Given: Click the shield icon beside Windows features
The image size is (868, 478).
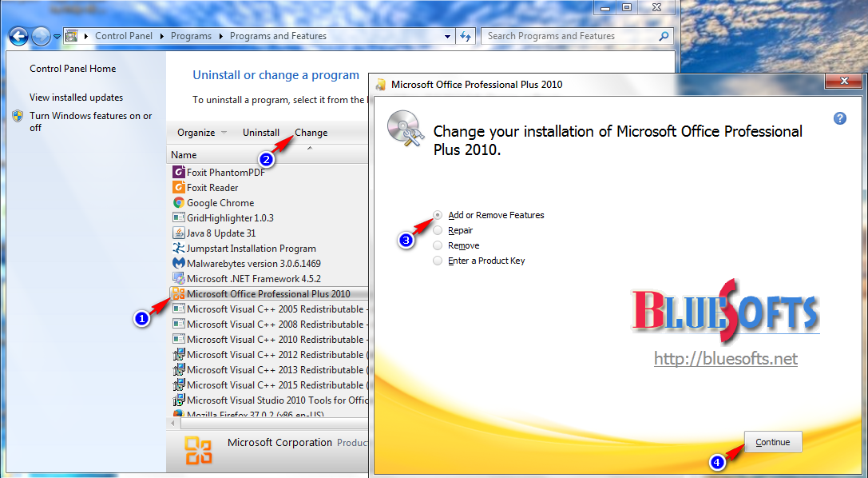Looking at the screenshot, I should pyautogui.click(x=18, y=116).
